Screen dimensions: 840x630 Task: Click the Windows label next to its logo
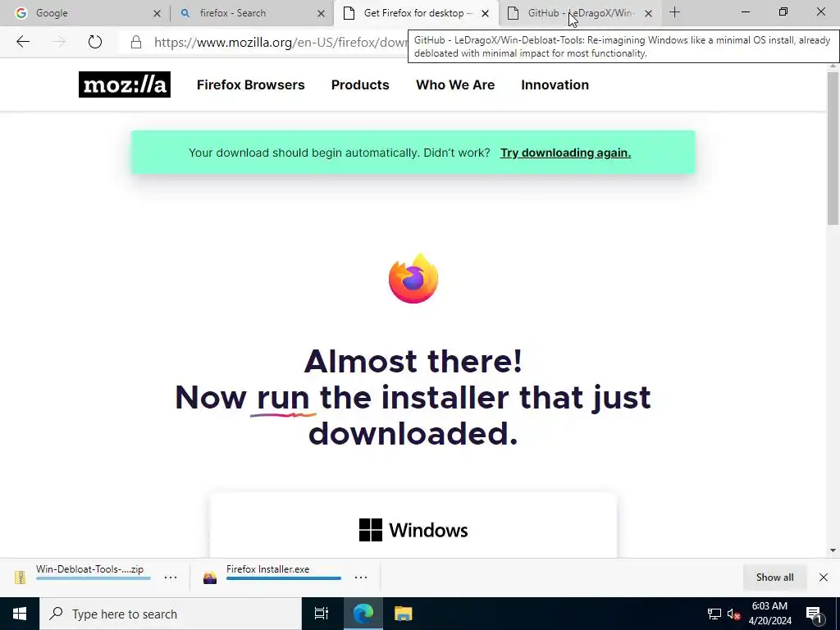(428, 531)
